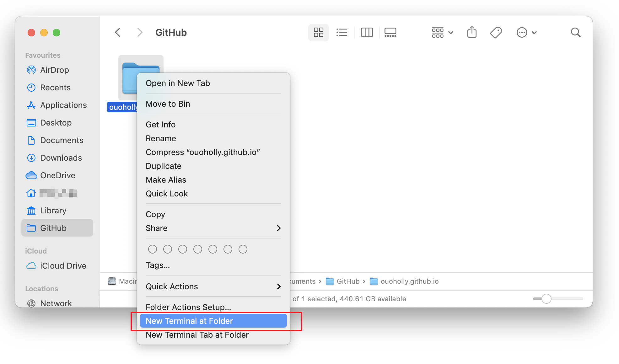
Task: Open Finder search
Action: point(576,32)
